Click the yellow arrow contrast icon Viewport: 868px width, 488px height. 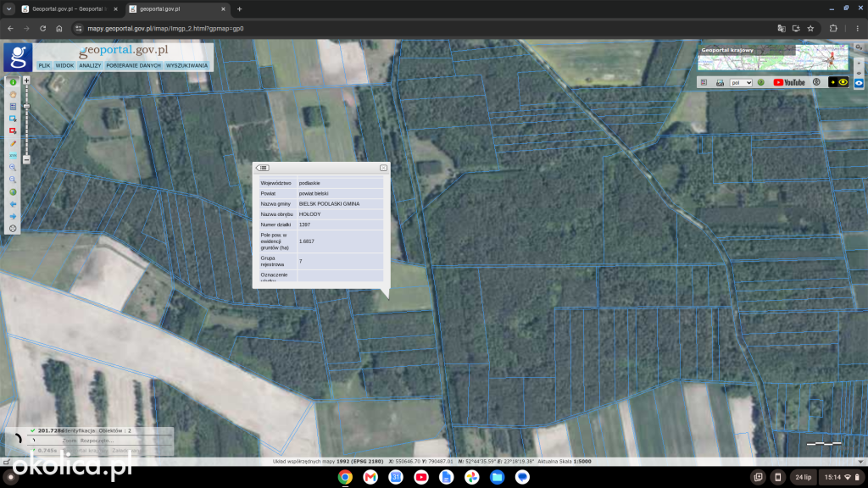tap(832, 82)
